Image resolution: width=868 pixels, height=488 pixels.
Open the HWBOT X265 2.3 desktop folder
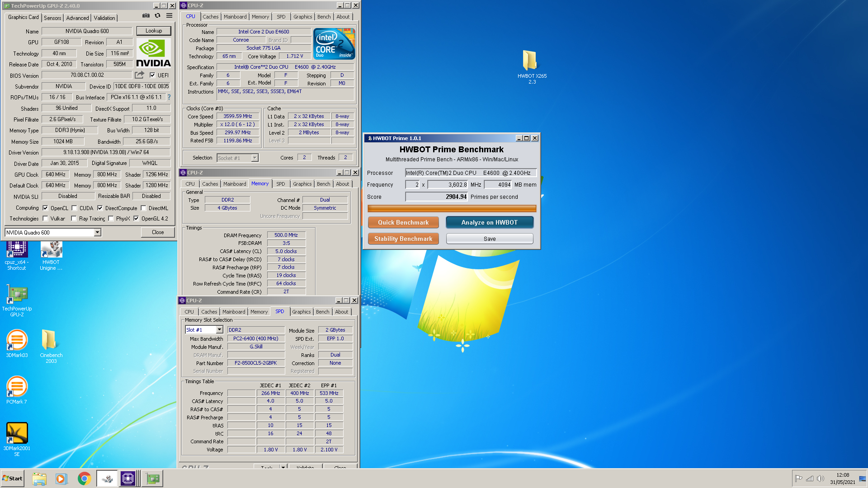coord(532,67)
